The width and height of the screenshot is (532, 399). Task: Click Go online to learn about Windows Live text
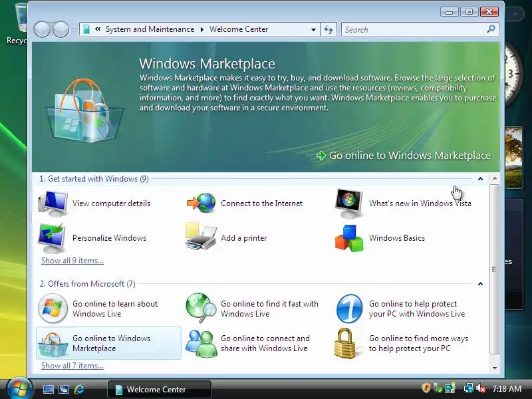[x=115, y=309]
